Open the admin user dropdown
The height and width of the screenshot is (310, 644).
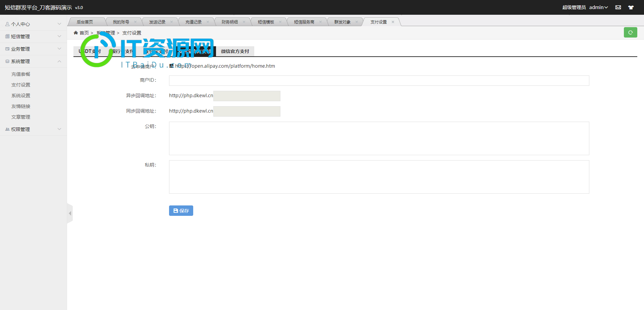pyautogui.click(x=598, y=7)
